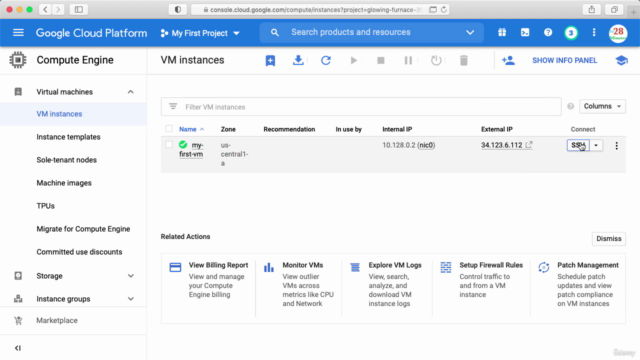This screenshot has height=360, width=640.
Task: Click the nic0 network interface link
Action: [426, 145]
